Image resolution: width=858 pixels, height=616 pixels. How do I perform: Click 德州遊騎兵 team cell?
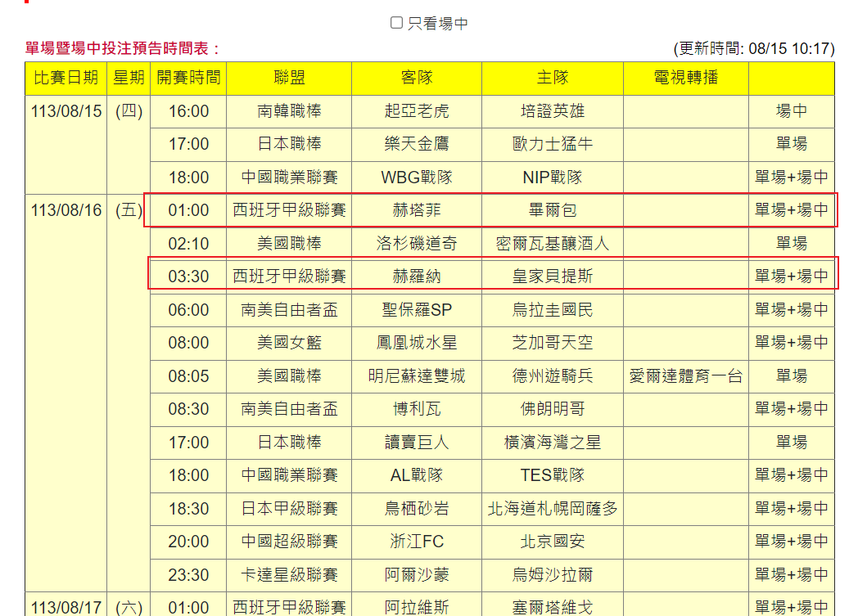[x=553, y=376]
